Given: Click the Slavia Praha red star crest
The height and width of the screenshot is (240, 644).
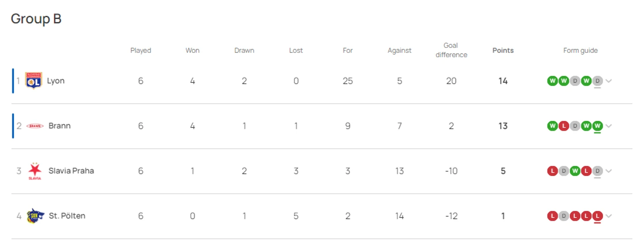Looking at the screenshot, I should click(35, 171).
